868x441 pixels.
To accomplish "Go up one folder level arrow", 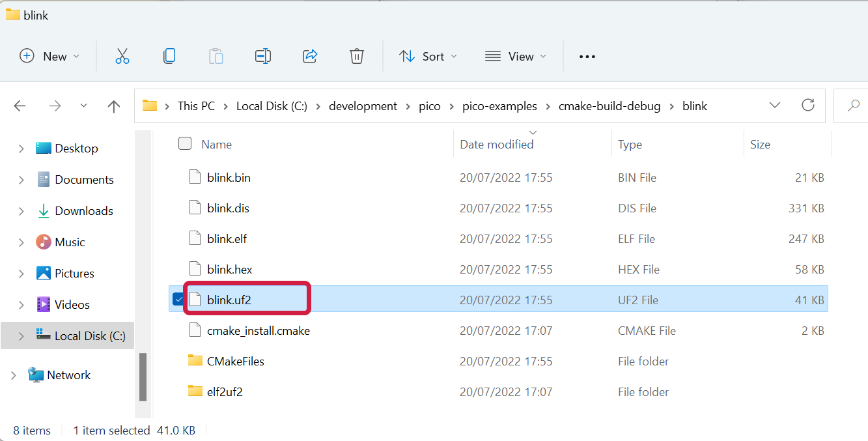I will [x=114, y=106].
